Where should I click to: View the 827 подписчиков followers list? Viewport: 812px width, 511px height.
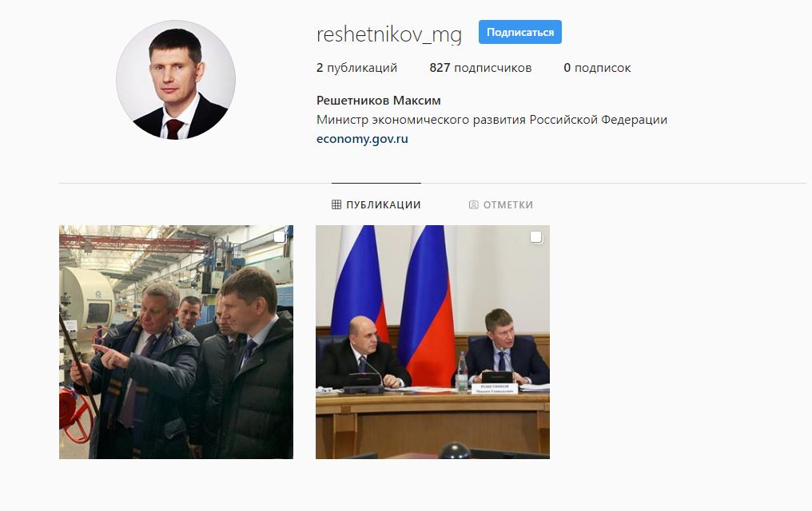[480, 68]
